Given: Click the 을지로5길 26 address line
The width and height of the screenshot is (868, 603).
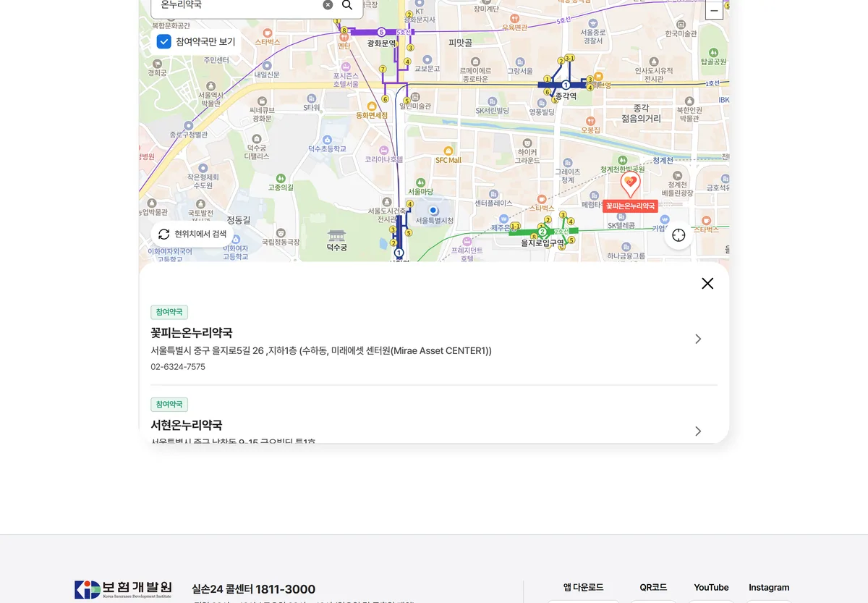Looking at the screenshot, I should pos(321,351).
